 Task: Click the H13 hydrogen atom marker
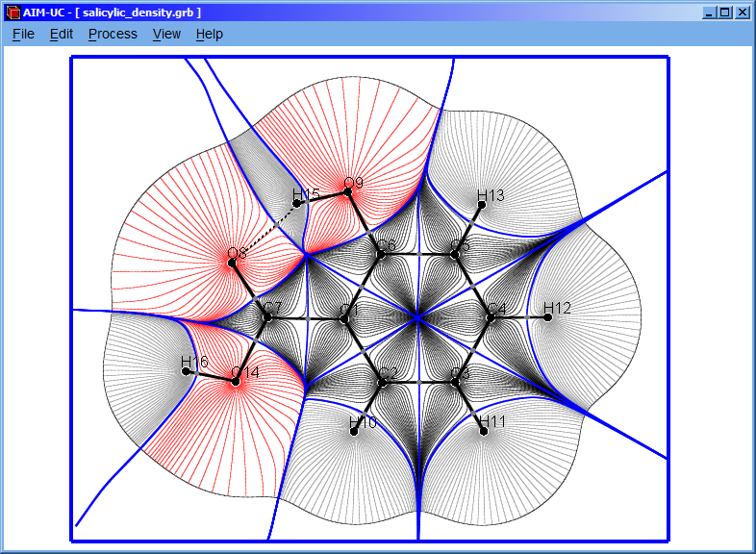482,204
